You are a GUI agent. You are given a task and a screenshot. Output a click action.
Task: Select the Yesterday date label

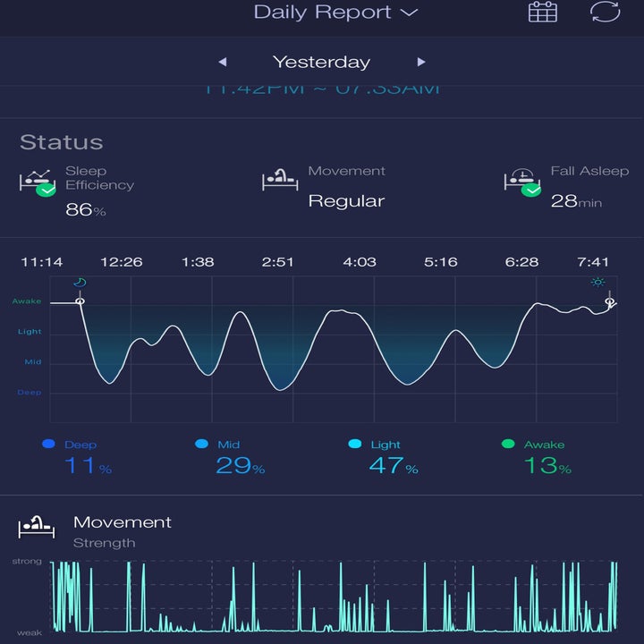(321, 63)
